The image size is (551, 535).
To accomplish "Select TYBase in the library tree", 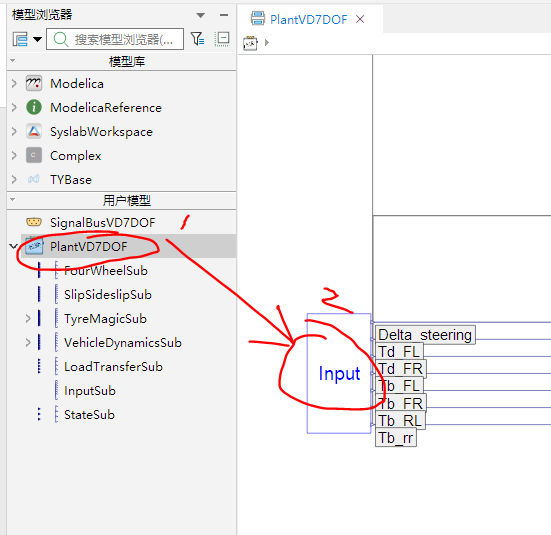I will pyautogui.click(x=71, y=180).
